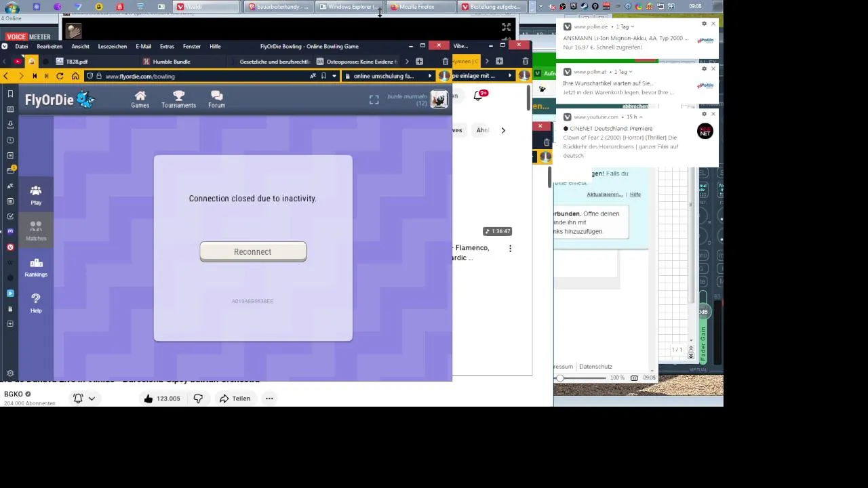Open new tab in bowling window

[419, 62]
